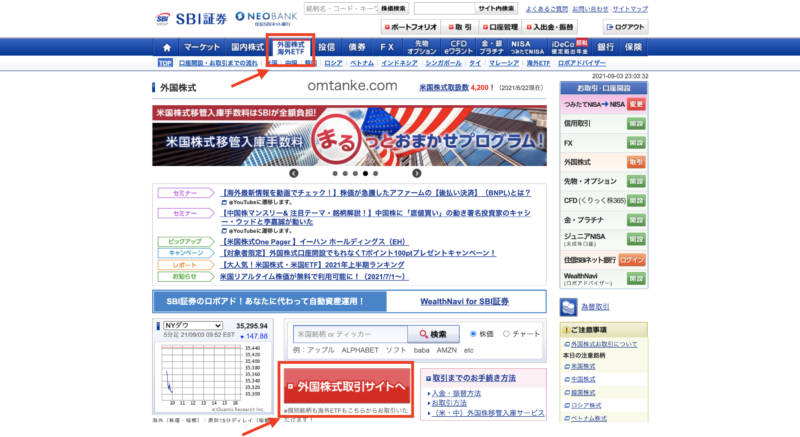
Task: Click the 口座管理 button
Action: click(x=500, y=27)
